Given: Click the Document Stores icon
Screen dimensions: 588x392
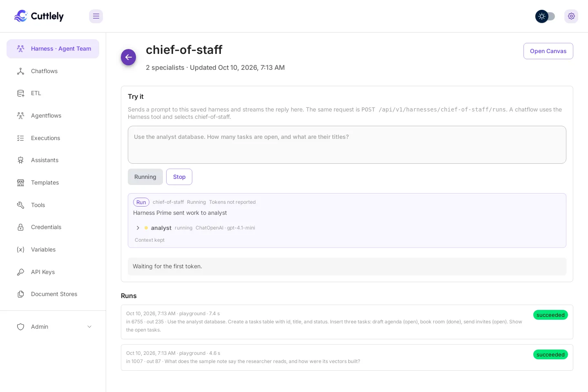Looking at the screenshot, I should (x=20, y=294).
